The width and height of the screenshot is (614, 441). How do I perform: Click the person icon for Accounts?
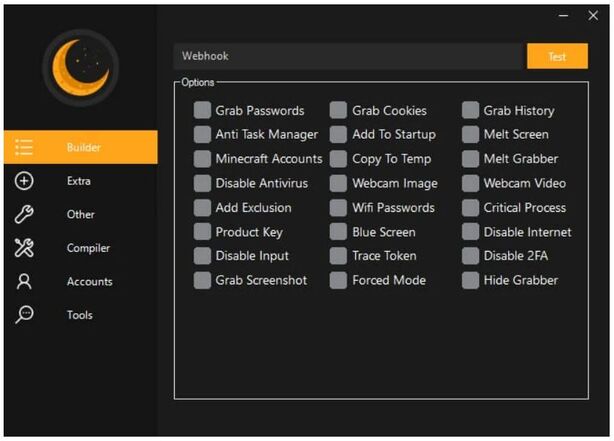24,282
